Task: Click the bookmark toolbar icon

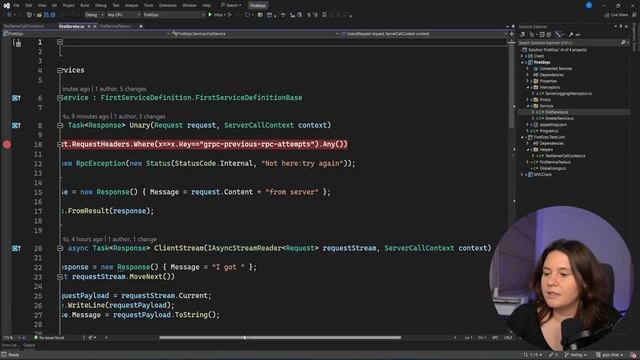Action: click(324, 15)
